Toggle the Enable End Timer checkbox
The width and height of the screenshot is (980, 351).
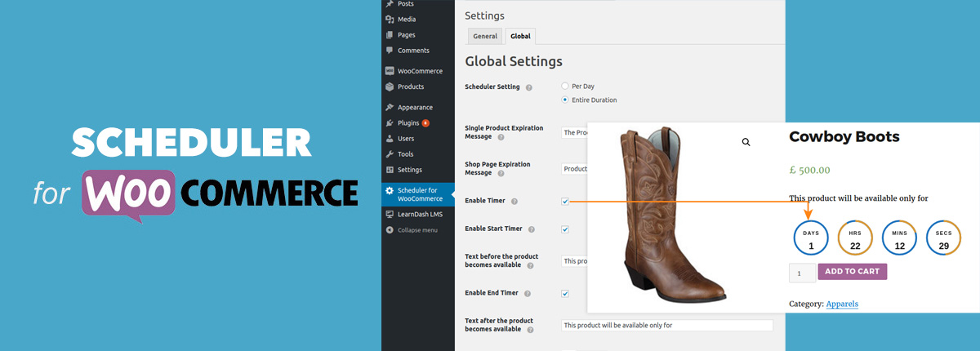565,293
